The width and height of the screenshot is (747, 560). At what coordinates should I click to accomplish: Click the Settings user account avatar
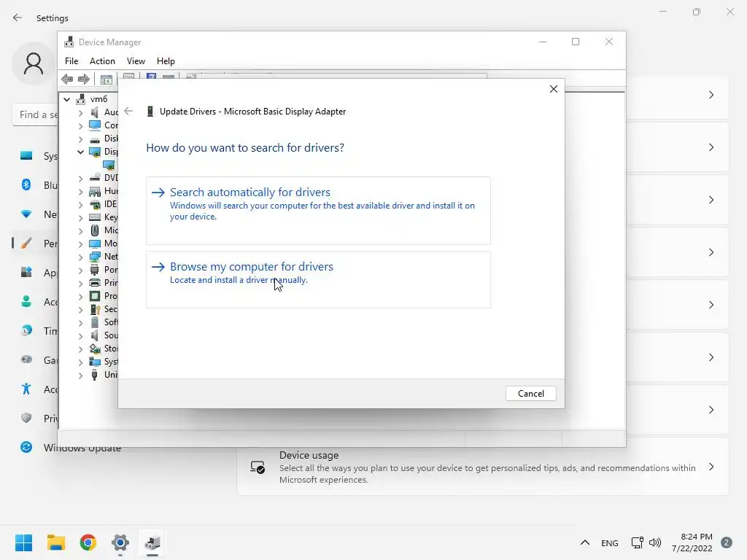[34, 63]
